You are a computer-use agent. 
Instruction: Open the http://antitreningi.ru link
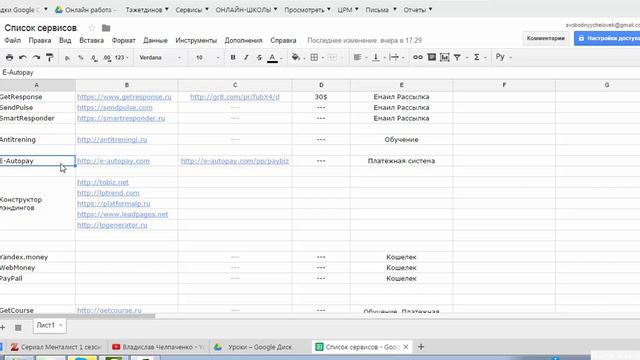coord(112,139)
